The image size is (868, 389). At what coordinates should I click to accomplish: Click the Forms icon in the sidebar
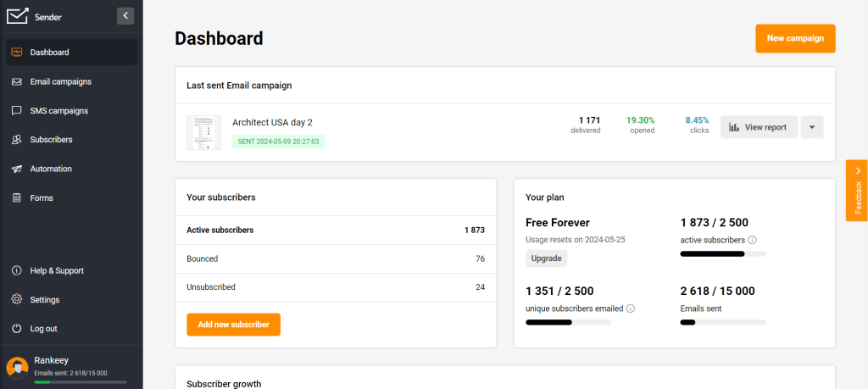(17, 197)
